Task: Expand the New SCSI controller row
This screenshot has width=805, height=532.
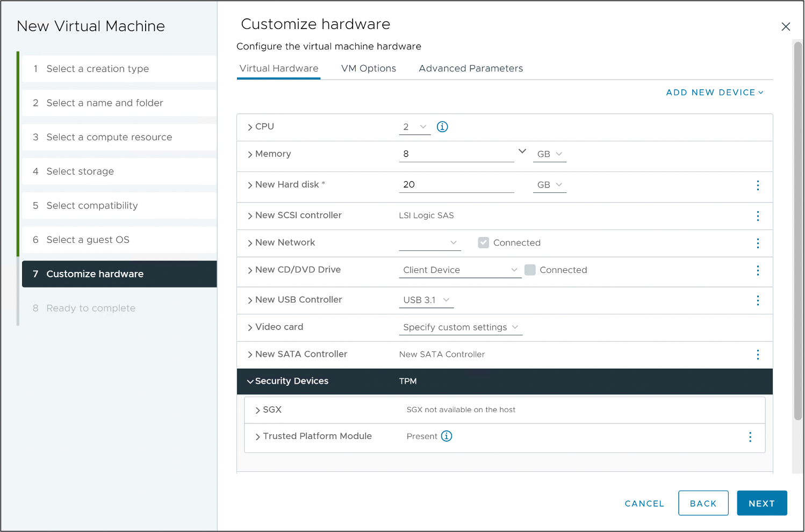Action: point(250,216)
